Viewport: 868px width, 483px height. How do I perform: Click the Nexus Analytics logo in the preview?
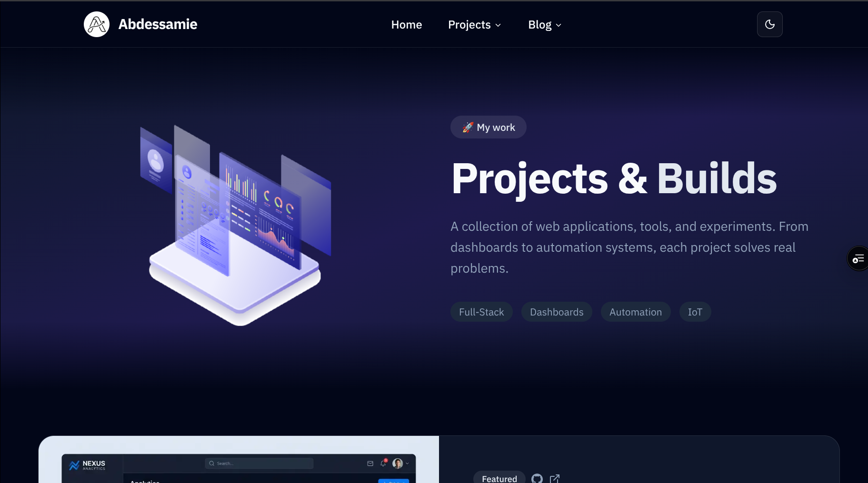88,465
